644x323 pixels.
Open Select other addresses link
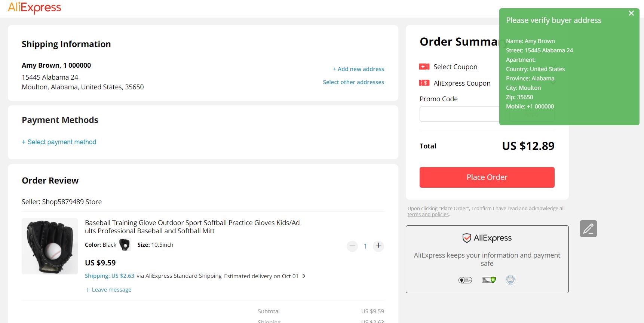pyautogui.click(x=353, y=82)
